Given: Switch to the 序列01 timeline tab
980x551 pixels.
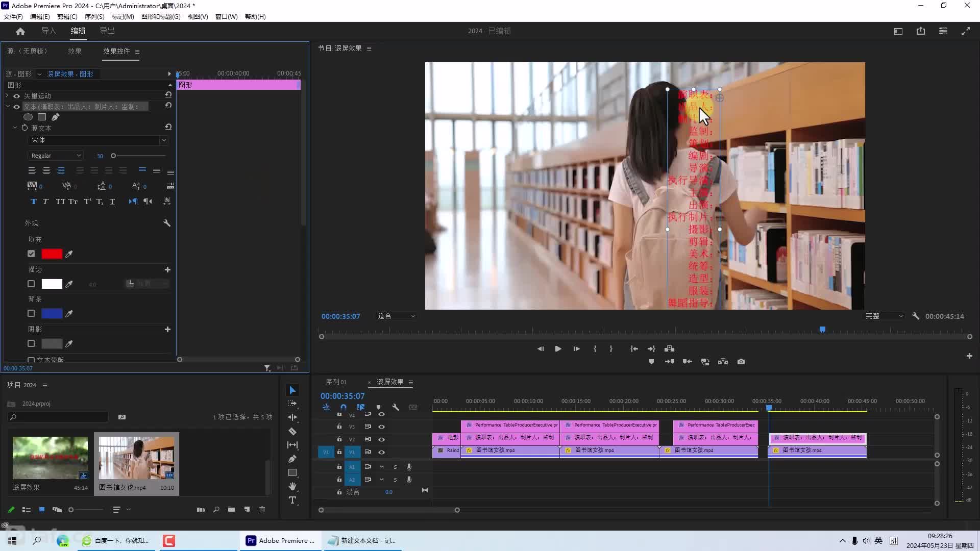Looking at the screenshot, I should pos(336,382).
